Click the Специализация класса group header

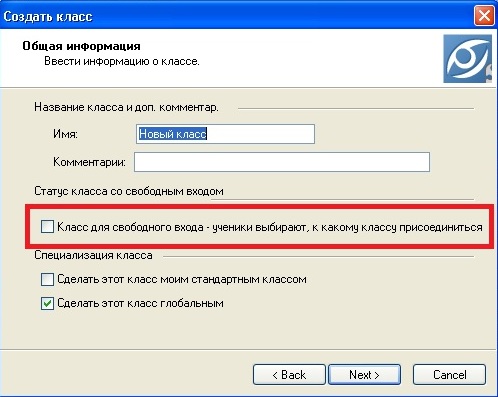(x=93, y=255)
